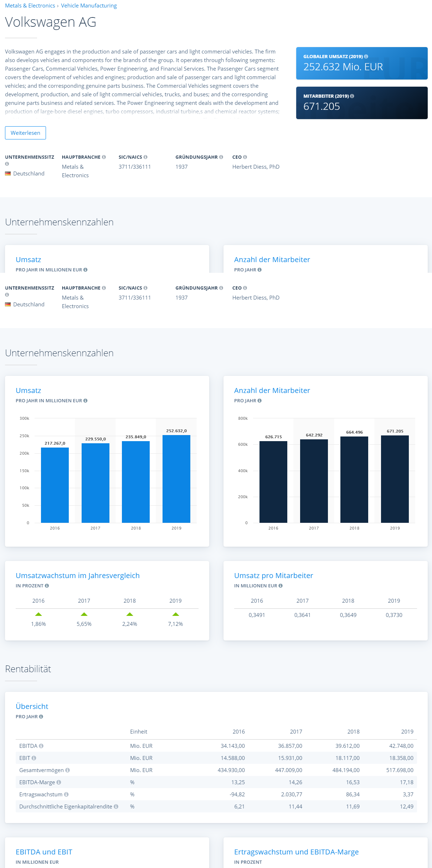Click the revenue-per-employee value 0,3649
Image resolution: width=432 pixels, height=868 pixels.
coord(348,615)
